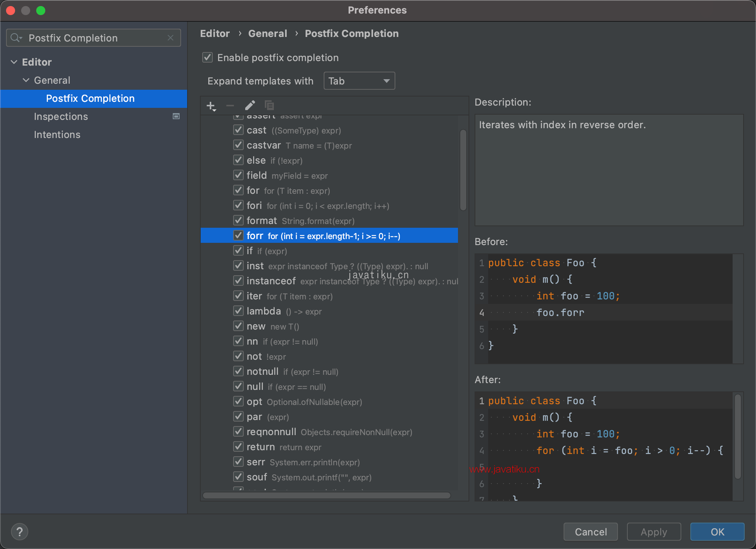Click the Apply button
This screenshot has width=756, height=549.
(654, 532)
